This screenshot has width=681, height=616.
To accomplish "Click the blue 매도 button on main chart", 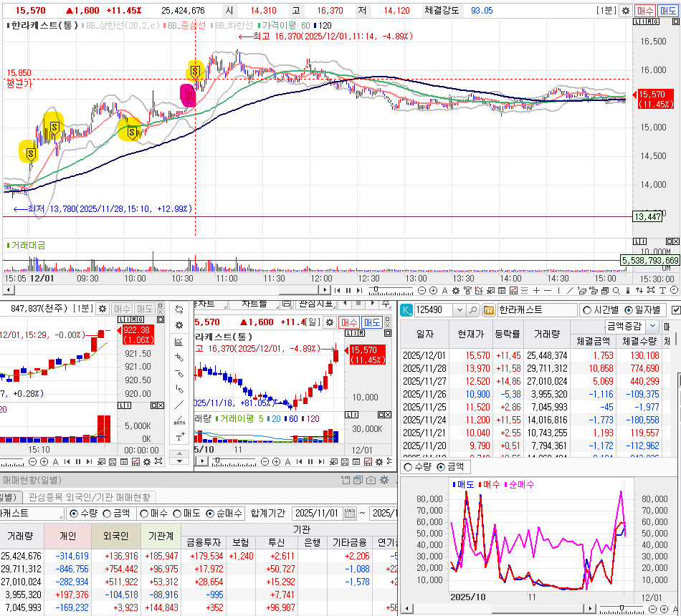I will tap(668, 11).
